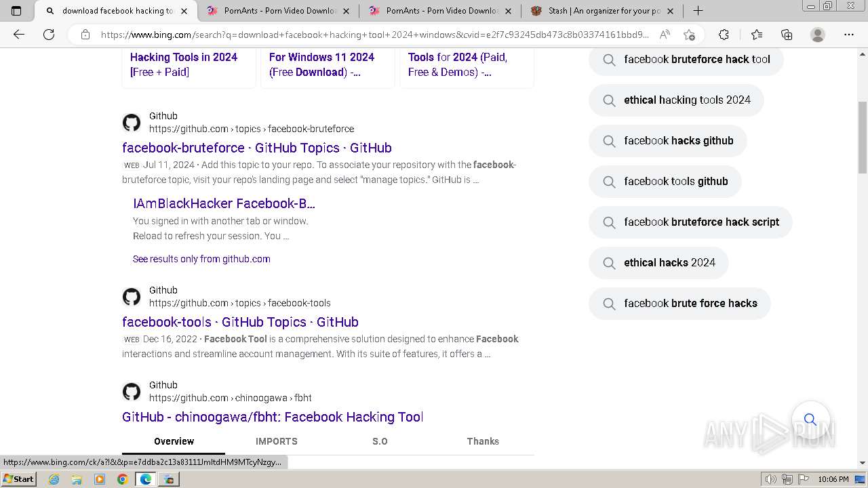Open Google Chrome from the taskbar
The image size is (868, 488).
tap(123, 479)
